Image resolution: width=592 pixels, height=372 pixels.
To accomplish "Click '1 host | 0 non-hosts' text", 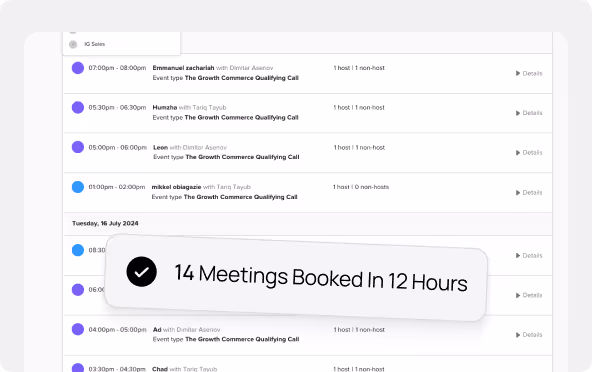I will (361, 187).
